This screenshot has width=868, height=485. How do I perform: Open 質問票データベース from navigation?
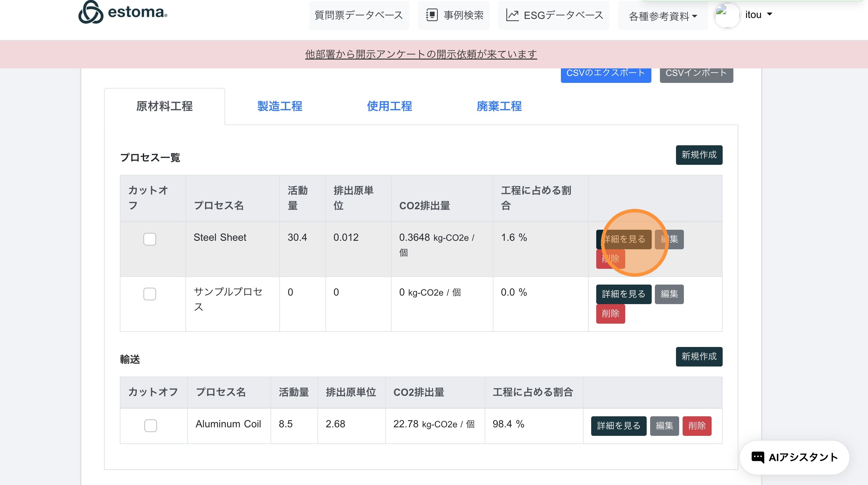click(358, 15)
